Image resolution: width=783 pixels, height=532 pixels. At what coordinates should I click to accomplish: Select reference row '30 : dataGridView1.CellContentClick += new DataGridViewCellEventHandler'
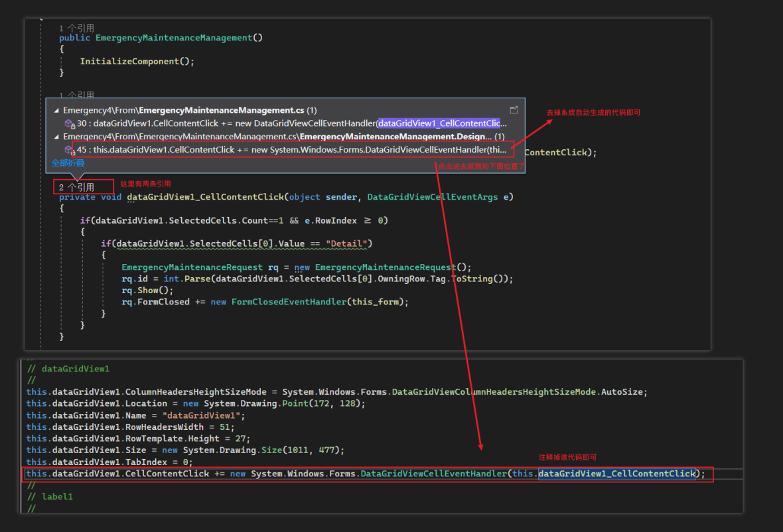point(285,123)
